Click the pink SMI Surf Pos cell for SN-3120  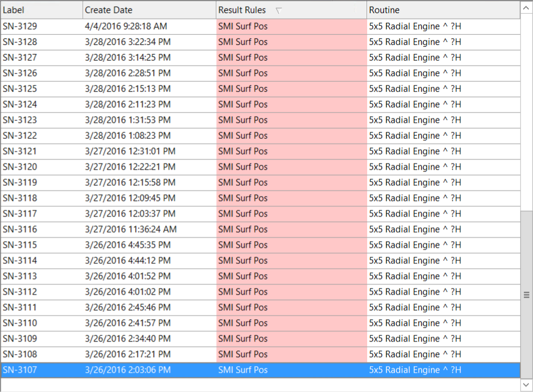click(x=243, y=167)
